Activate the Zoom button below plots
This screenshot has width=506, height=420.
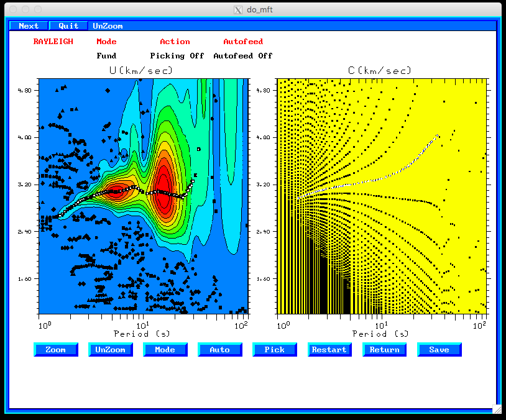[56, 350]
